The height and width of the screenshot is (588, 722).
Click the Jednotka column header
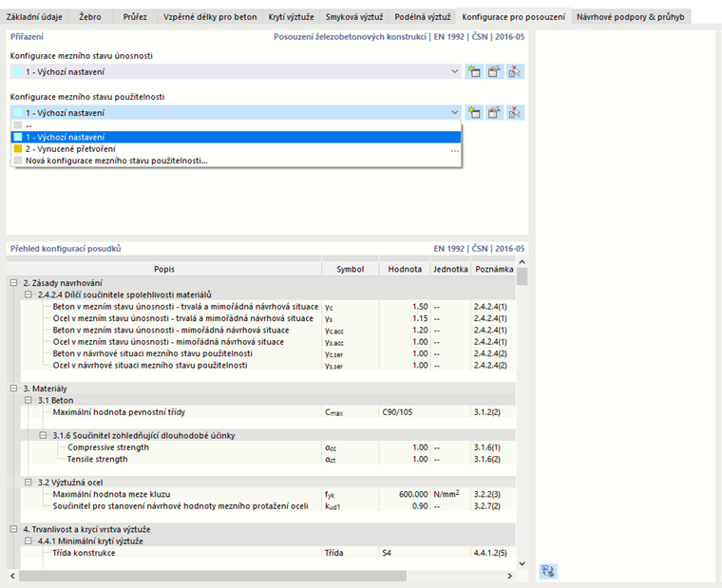point(450,269)
